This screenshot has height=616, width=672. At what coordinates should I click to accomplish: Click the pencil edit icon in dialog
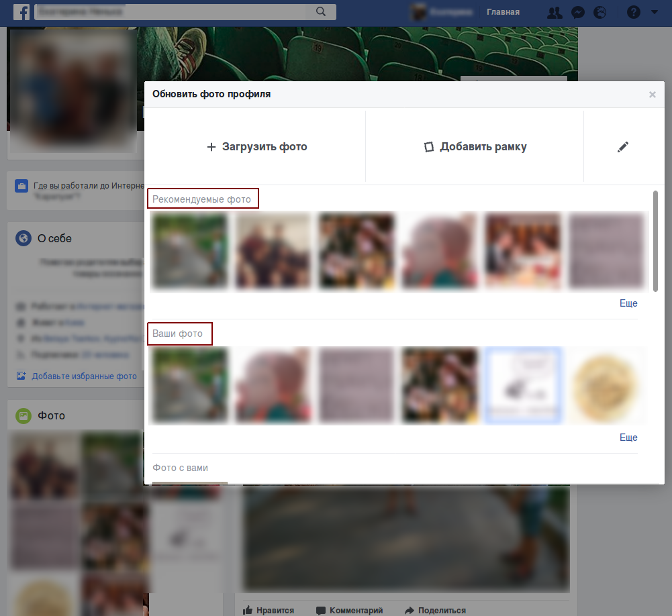pos(623,147)
